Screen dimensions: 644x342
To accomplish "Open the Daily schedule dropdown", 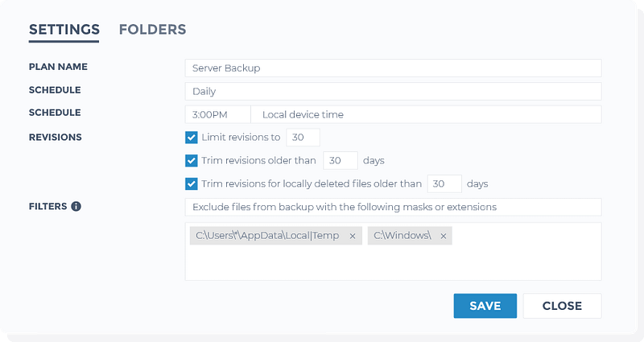I will pos(393,92).
